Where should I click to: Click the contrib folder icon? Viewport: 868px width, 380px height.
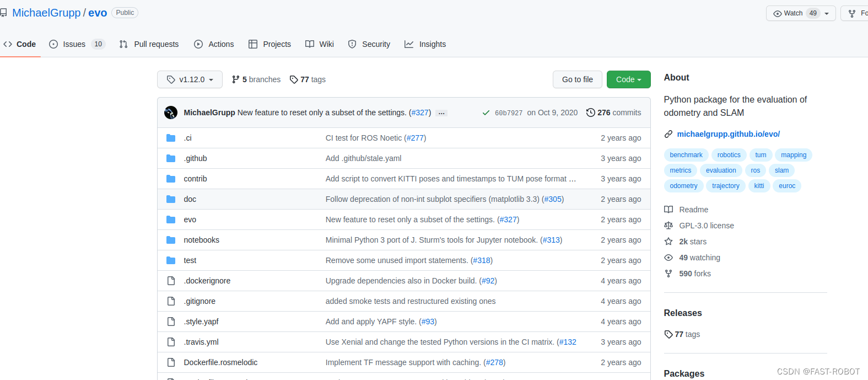(x=171, y=179)
